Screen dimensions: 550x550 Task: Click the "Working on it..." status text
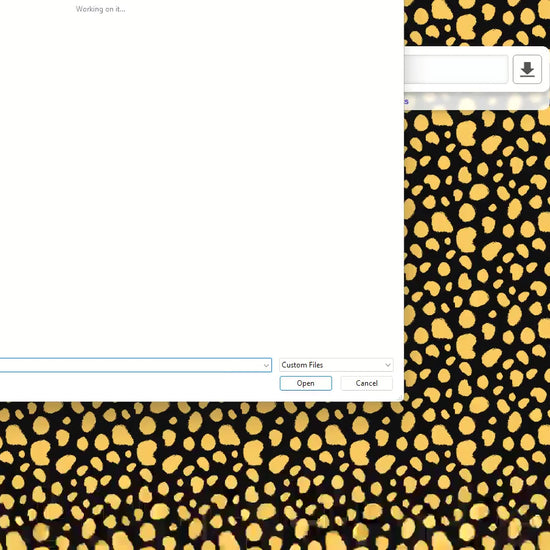click(100, 9)
